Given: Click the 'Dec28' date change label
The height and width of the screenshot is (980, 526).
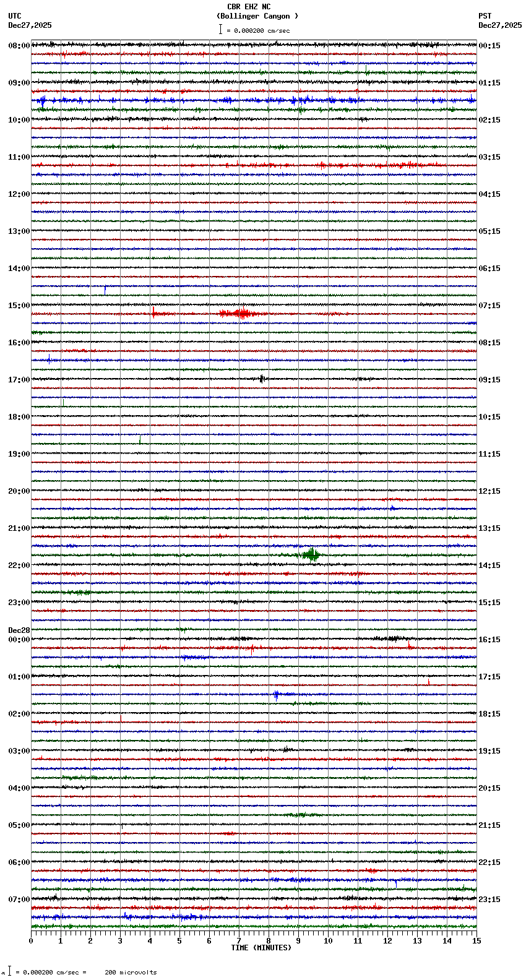Looking at the screenshot, I should pyautogui.click(x=19, y=630).
